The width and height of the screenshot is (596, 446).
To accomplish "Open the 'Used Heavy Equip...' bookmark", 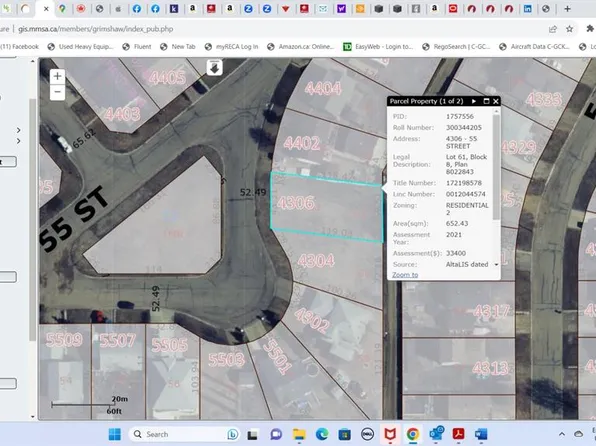I will click(x=81, y=47).
